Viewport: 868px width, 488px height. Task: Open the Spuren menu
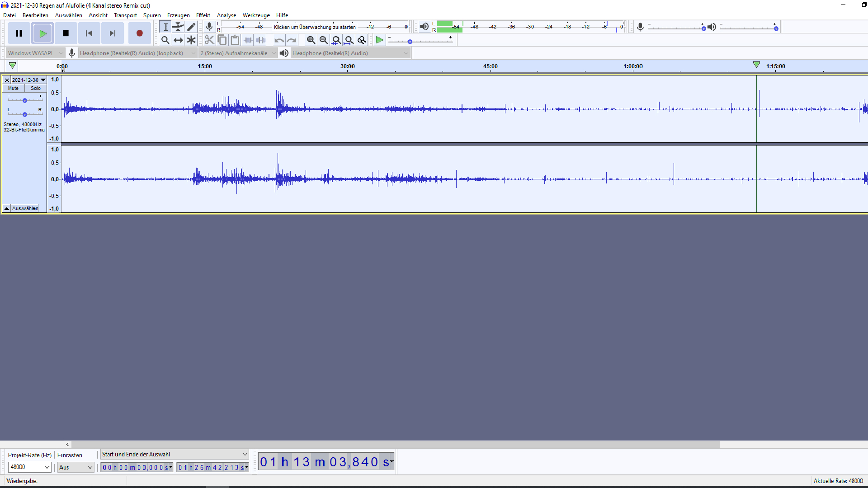point(152,15)
